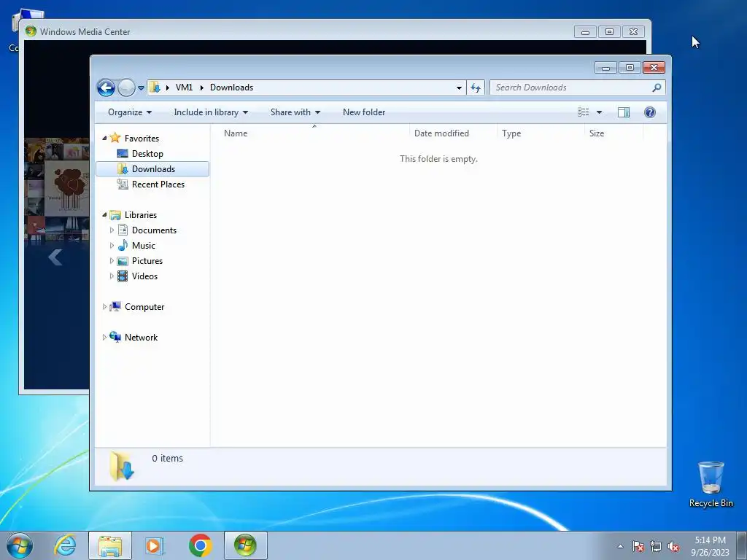The image size is (747, 560).
Task: Open the Share with menu
Action: 295,112
